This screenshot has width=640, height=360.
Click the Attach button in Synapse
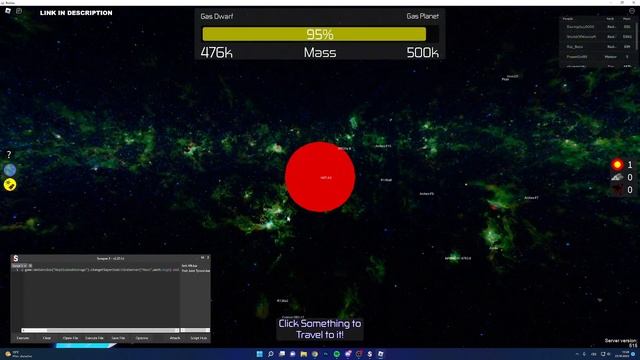tap(175, 338)
